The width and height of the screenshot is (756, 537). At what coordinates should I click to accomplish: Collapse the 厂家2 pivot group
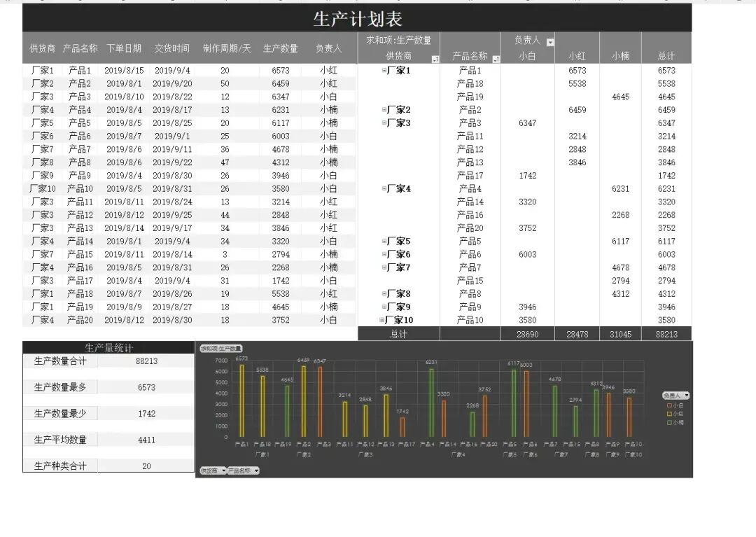(384, 110)
